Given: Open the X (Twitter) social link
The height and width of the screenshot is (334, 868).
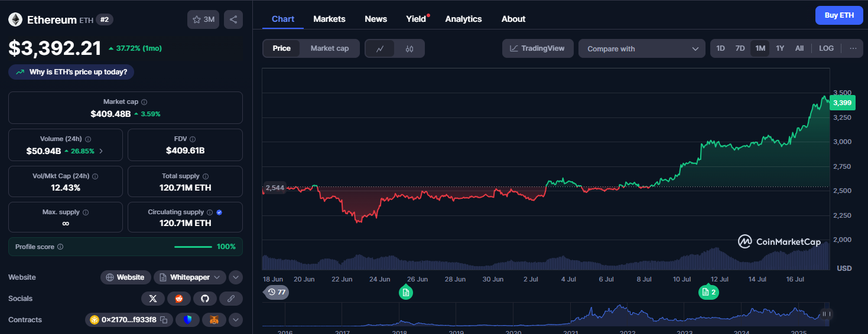Looking at the screenshot, I should [x=153, y=299].
